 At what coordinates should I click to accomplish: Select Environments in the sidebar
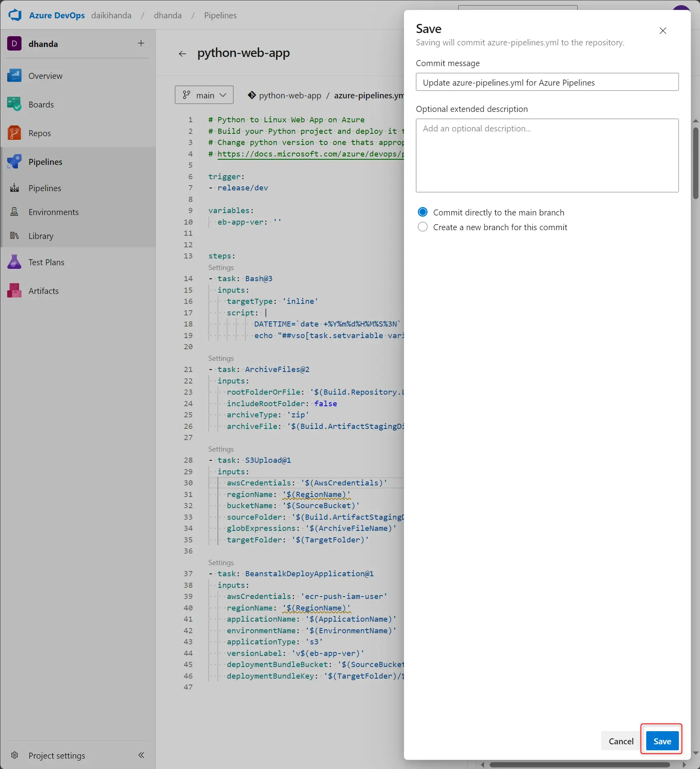point(53,212)
